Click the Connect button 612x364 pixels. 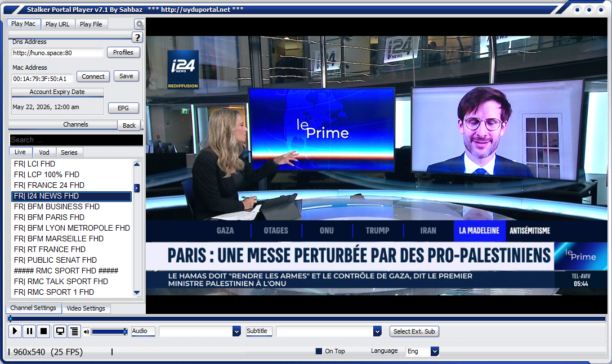(x=93, y=77)
